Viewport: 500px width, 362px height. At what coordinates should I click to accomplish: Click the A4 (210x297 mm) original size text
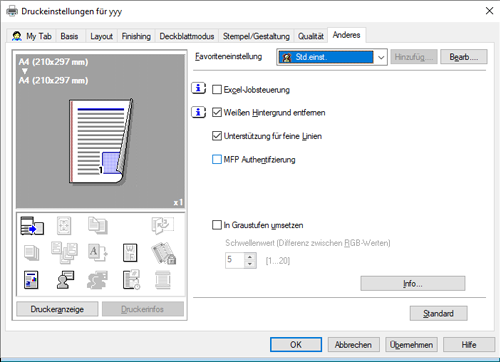coord(53,62)
